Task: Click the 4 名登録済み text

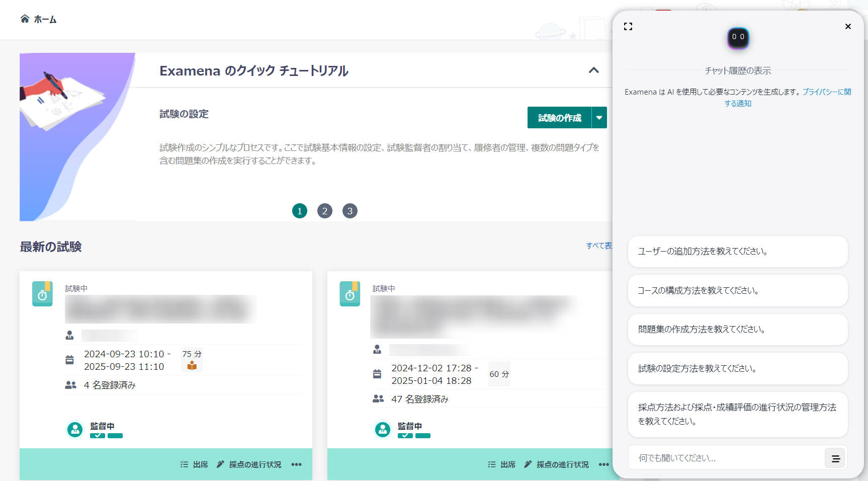Action: click(x=110, y=385)
